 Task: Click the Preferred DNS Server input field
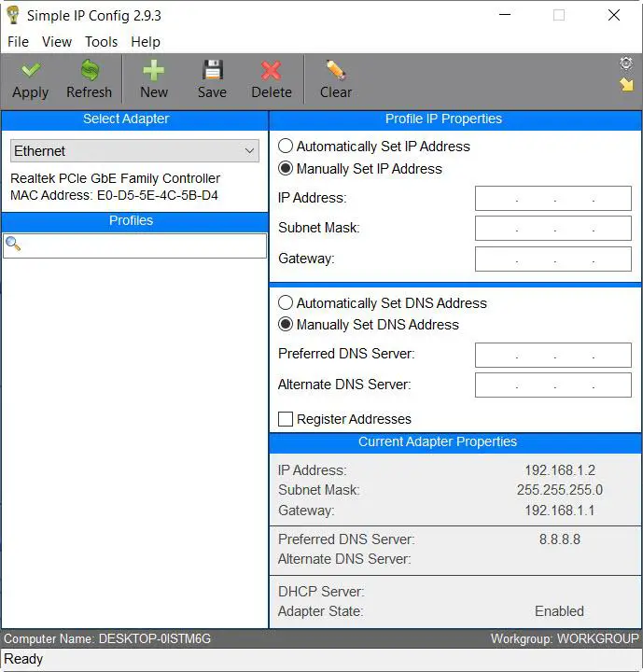click(553, 355)
